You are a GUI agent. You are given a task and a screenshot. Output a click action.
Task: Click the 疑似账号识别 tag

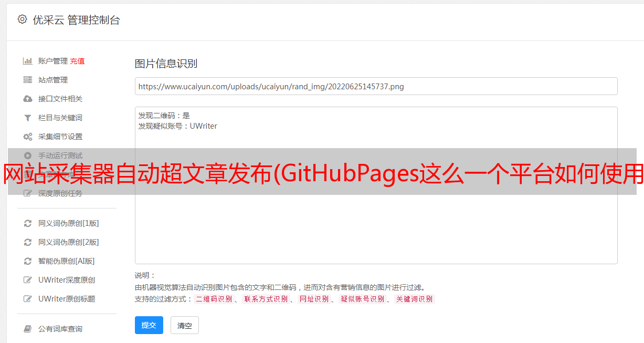tap(362, 299)
